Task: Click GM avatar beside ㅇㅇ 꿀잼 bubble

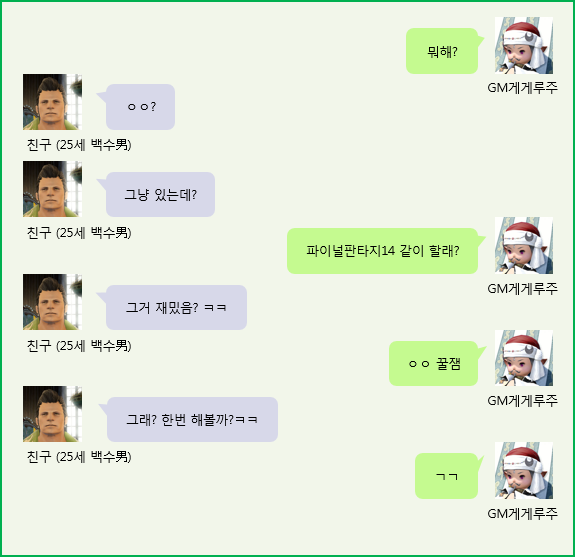Action: 524,358
